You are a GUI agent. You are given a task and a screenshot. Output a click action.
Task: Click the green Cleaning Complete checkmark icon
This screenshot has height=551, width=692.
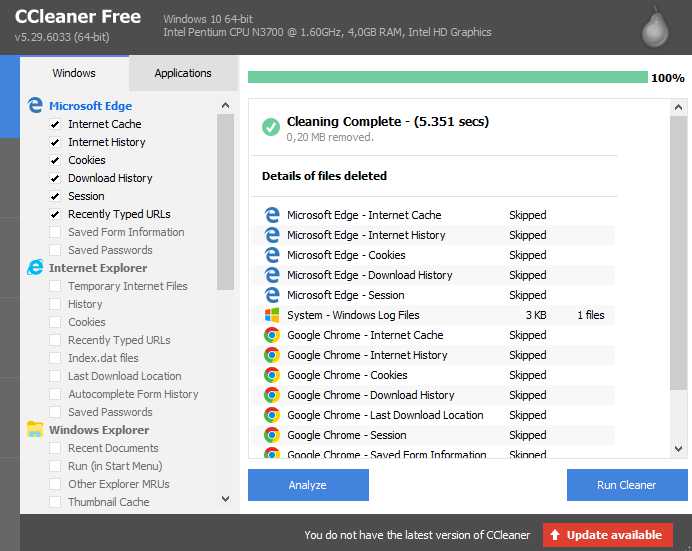click(271, 127)
